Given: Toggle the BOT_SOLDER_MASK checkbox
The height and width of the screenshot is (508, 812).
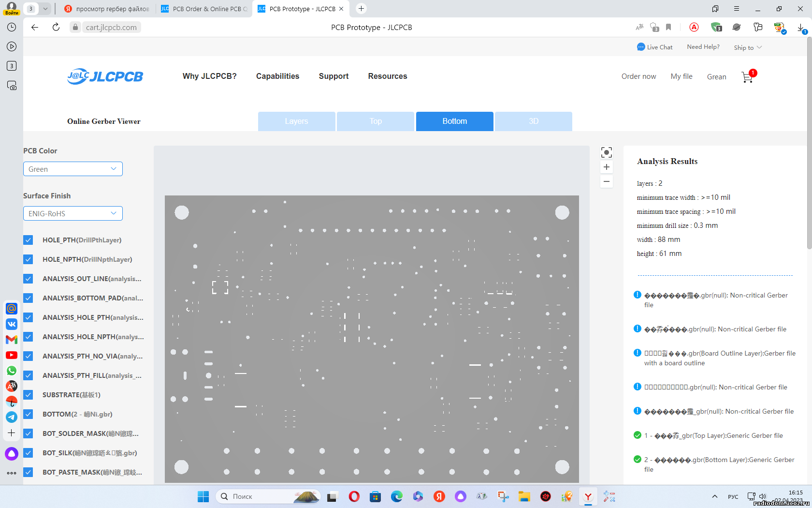Looking at the screenshot, I should 28,433.
